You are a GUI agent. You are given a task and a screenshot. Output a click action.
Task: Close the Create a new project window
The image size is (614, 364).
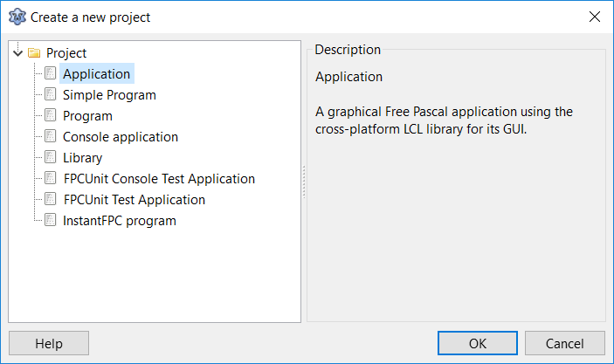595,16
